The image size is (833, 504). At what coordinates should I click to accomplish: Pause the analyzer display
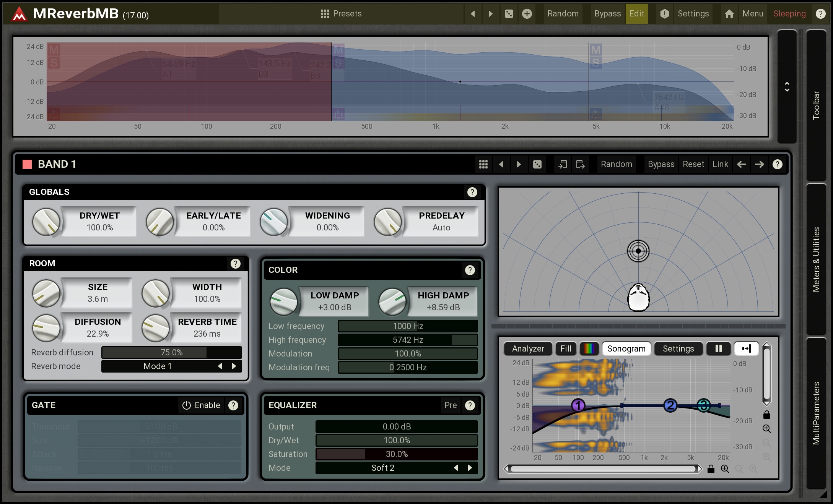(718, 348)
